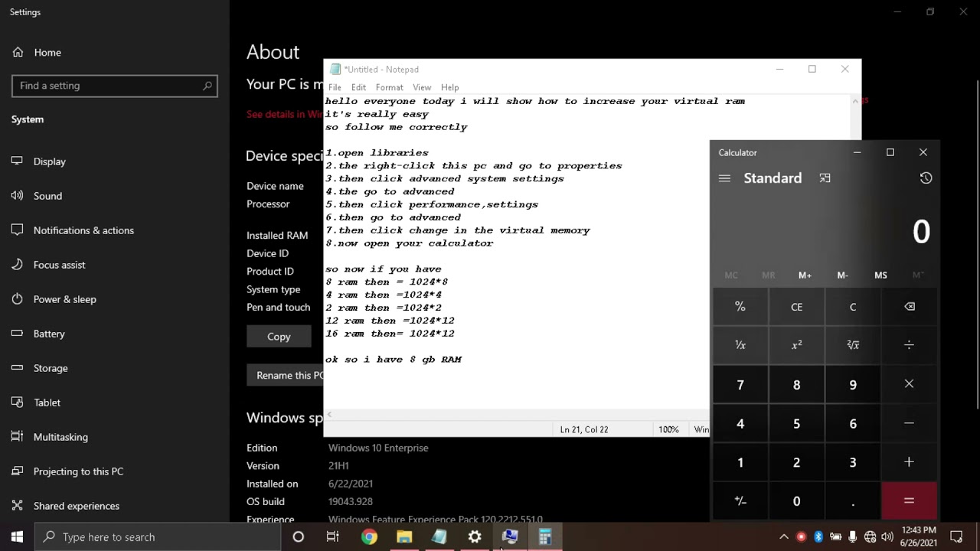Viewport: 980px width, 551px height.
Task: Click digit 4 in Calculator
Action: [x=740, y=423]
